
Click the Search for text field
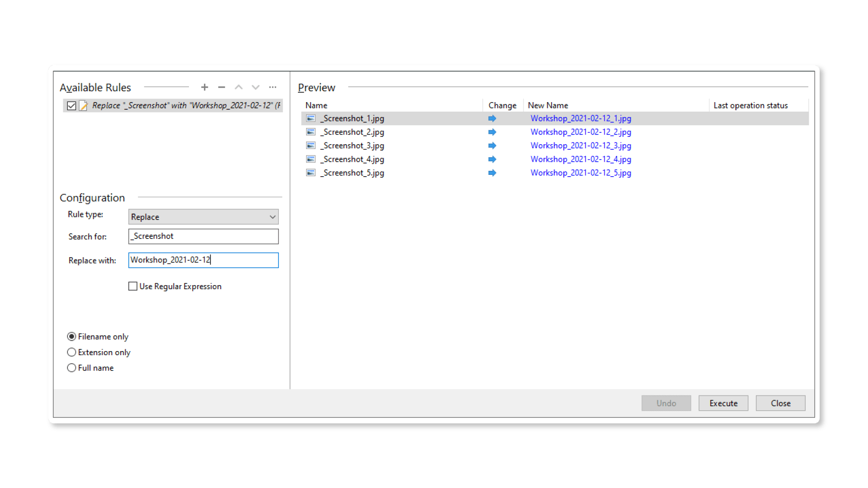point(203,236)
